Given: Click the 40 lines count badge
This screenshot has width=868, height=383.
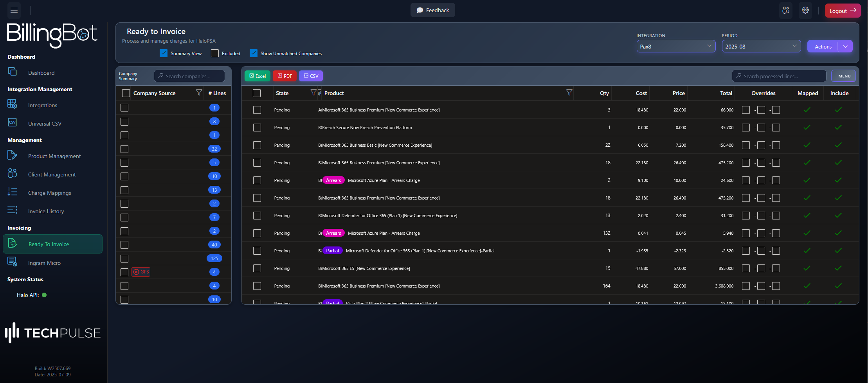Looking at the screenshot, I should (x=214, y=245).
